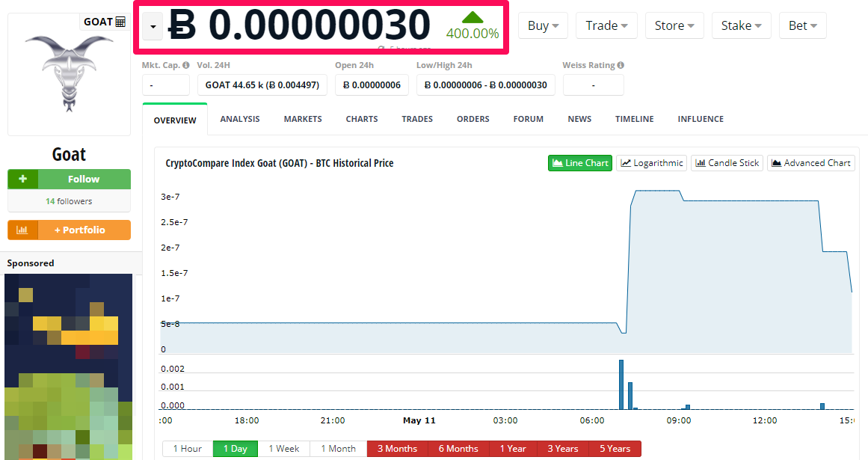
Task: Switch to the Markets tab
Action: pyautogui.click(x=303, y=119)
